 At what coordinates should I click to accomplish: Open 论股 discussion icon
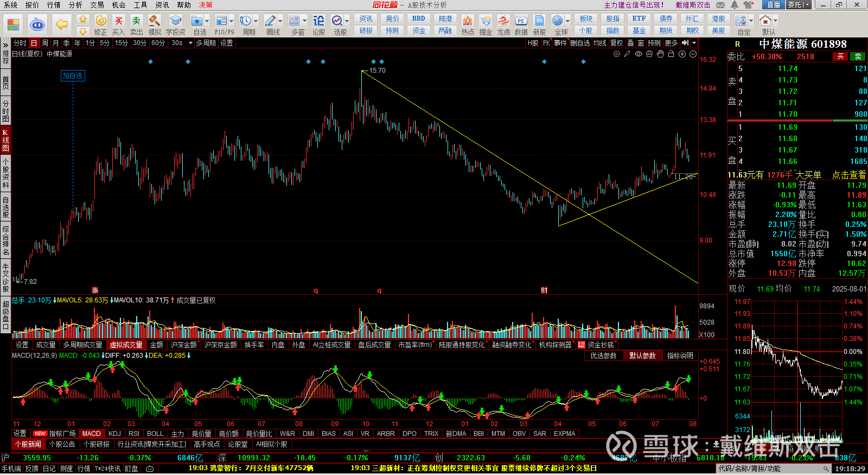(x=319, y=25)
